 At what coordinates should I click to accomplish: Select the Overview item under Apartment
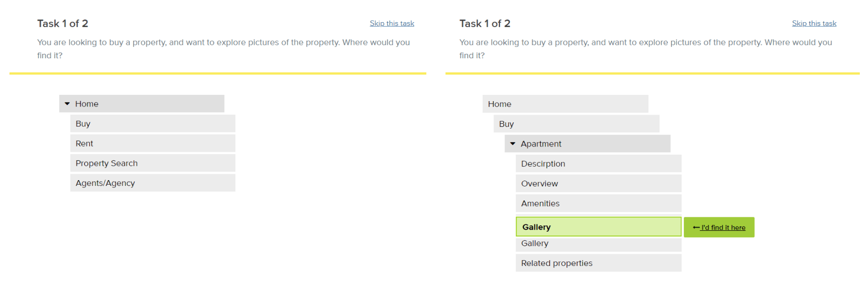539,184
